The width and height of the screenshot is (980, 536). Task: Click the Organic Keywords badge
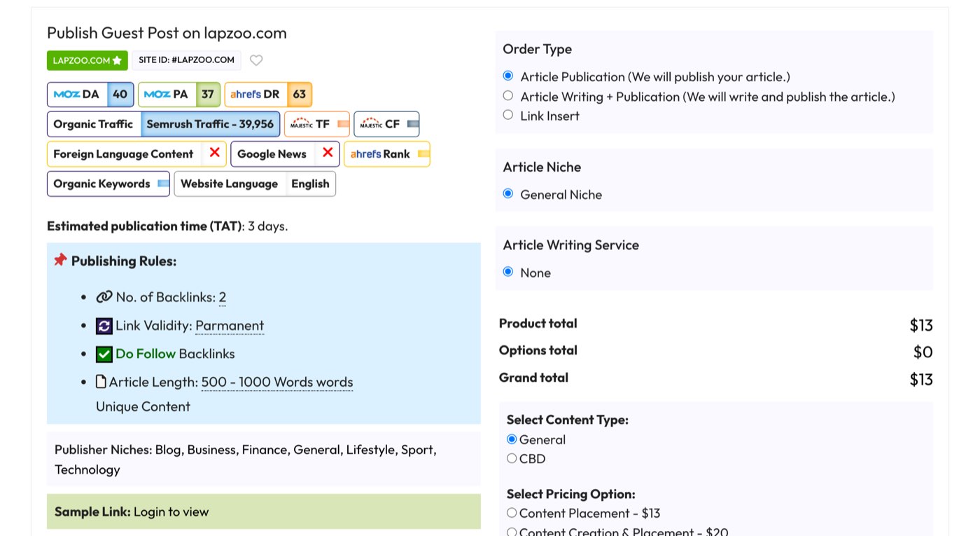108,184
